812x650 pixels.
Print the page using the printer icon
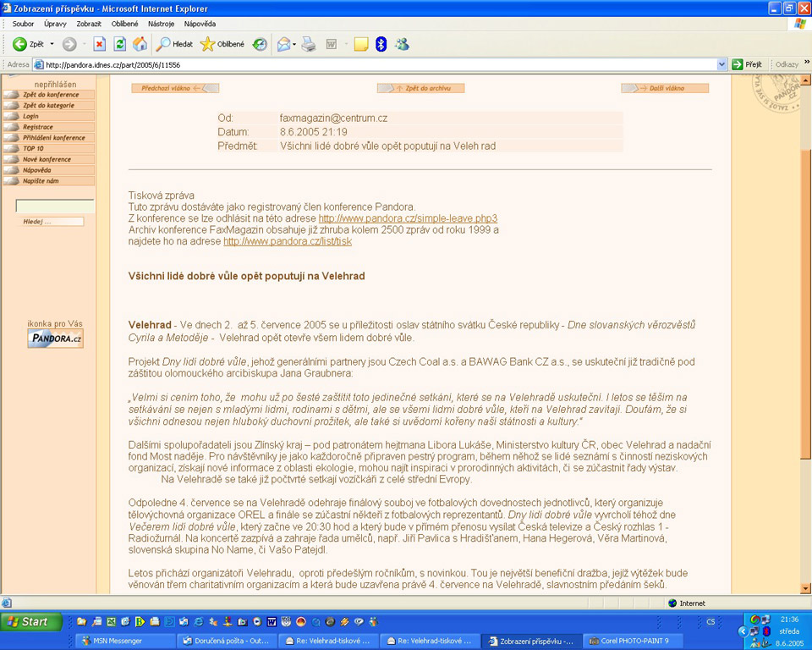tap(310, 45)
